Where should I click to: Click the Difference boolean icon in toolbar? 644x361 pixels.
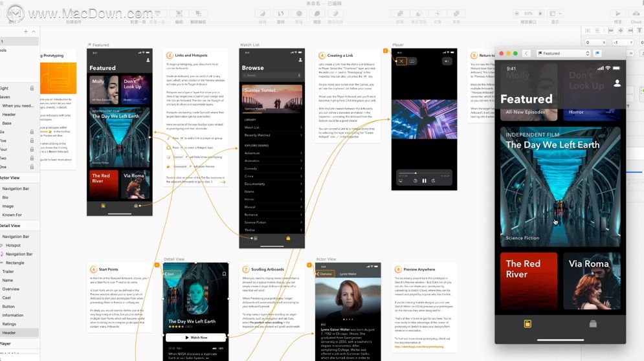coord(456,14)
